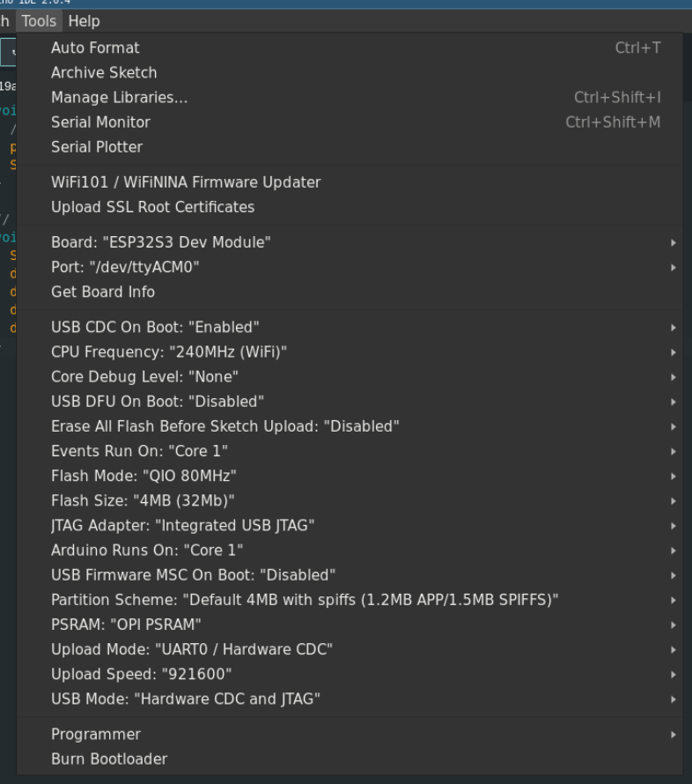692x784 pixels.
Task: Expand PSRAM OPI PSRAM setting
Action: [x=126, y=625]
